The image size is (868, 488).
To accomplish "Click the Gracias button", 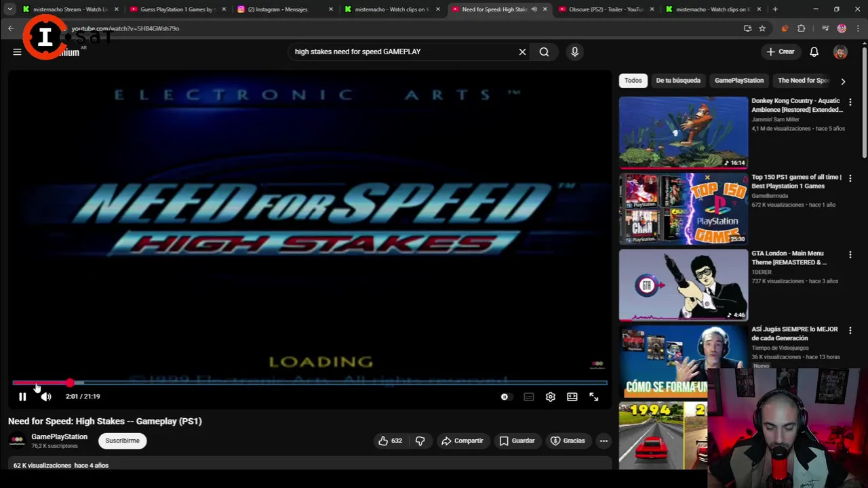I will 568,441.
